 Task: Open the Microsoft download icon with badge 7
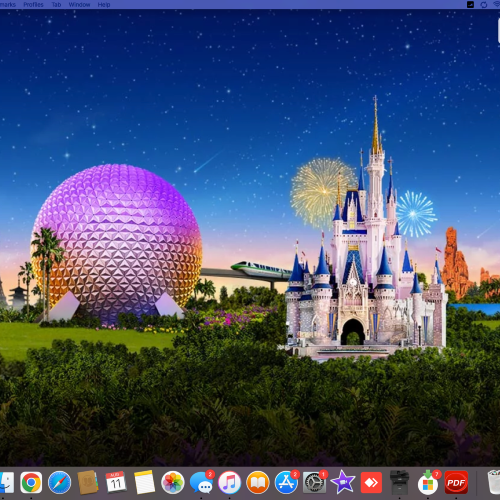[428, 482]
